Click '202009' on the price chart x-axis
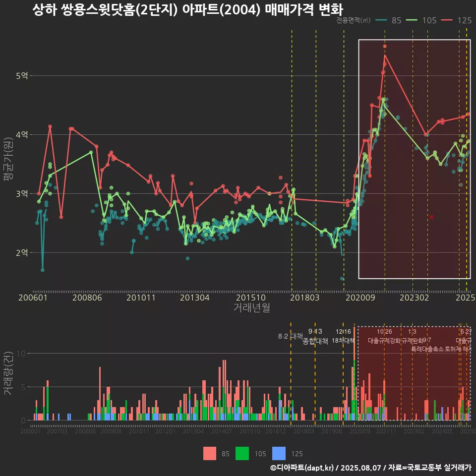 click(x=360, y=297)
